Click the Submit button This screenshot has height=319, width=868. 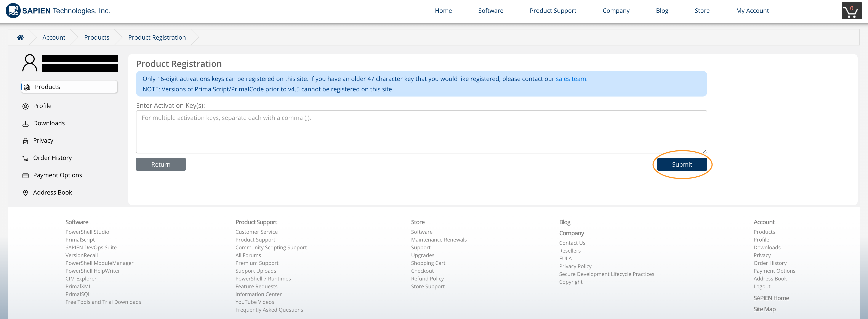point(682,164)
